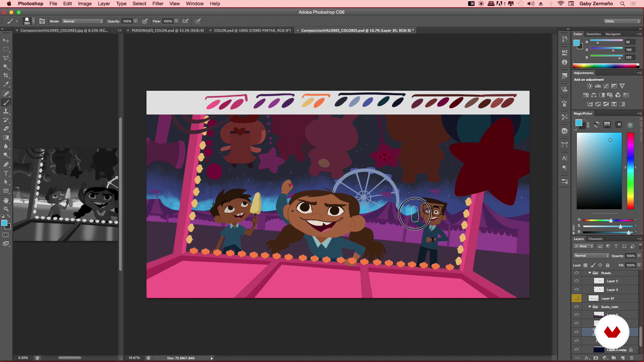
Task: Open the brush Mode dropdown set to Normal
Action: [83, 21]
